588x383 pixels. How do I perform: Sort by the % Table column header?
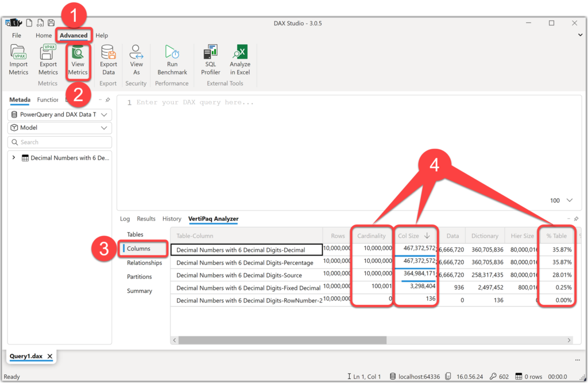click(556, 235)
